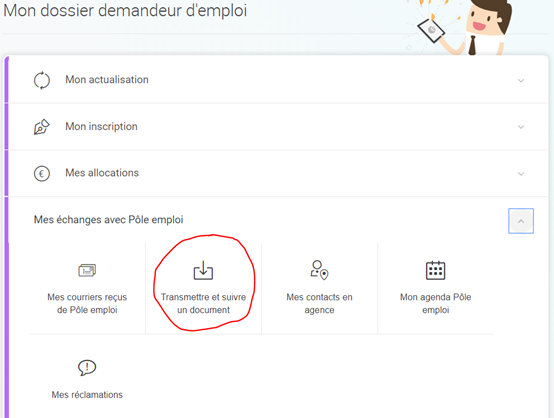Viewport: 554px width, 418px height.
Task: Click the person with location pin icon
Action: click(x=319, y=270)
